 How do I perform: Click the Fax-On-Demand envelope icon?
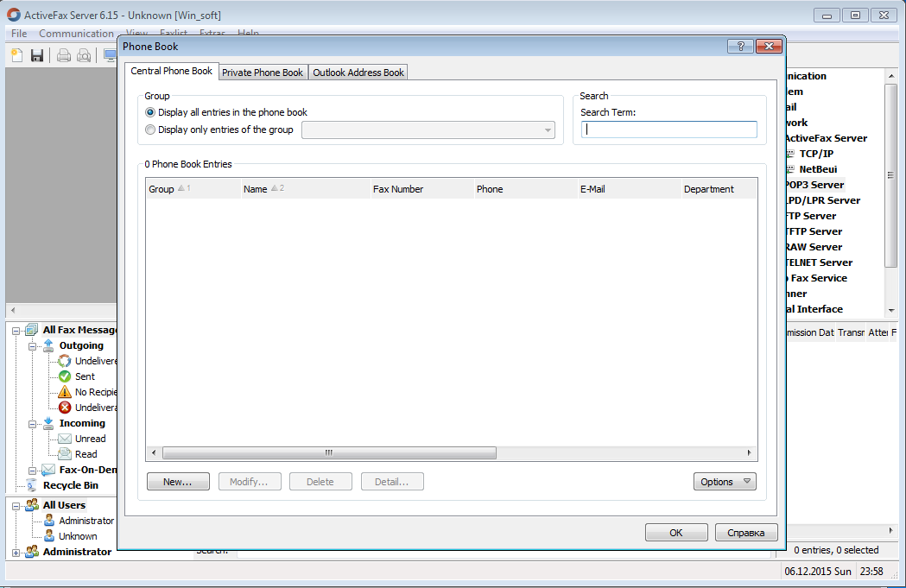pos(48,471)
